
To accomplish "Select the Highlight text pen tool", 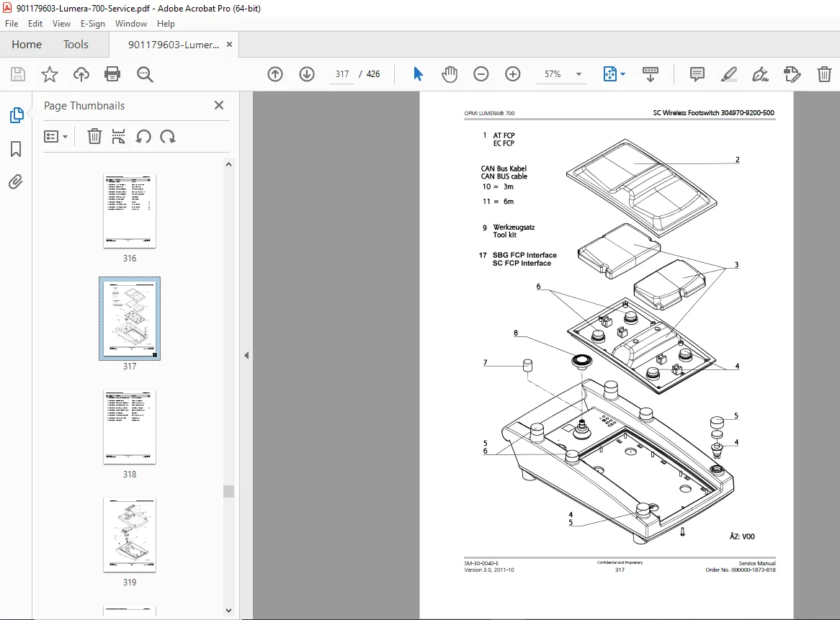I will [728, 74].
